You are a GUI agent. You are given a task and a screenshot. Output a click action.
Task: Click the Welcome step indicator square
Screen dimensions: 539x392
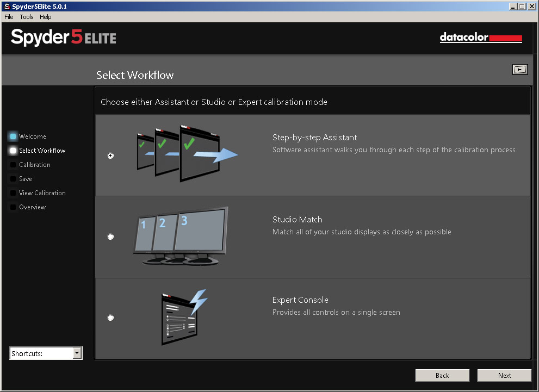pyautogui.click(x=13, y=136)
